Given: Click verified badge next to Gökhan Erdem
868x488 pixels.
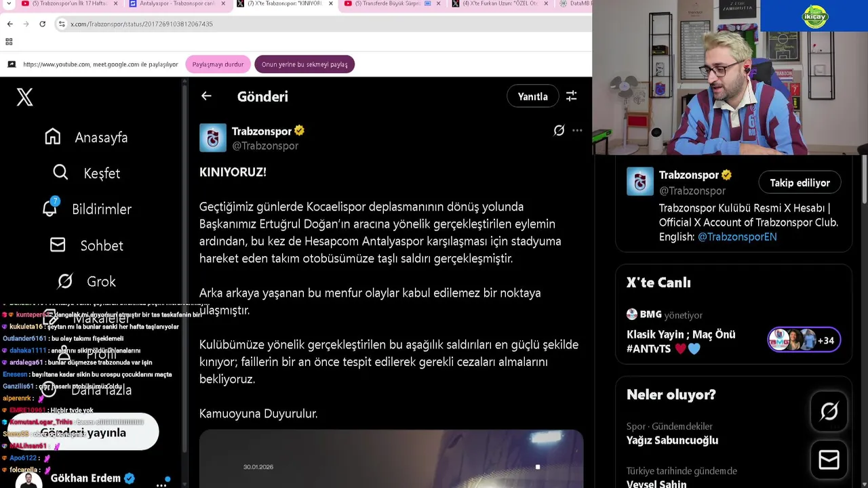Looking at the screenshot, I should point(129,479).
